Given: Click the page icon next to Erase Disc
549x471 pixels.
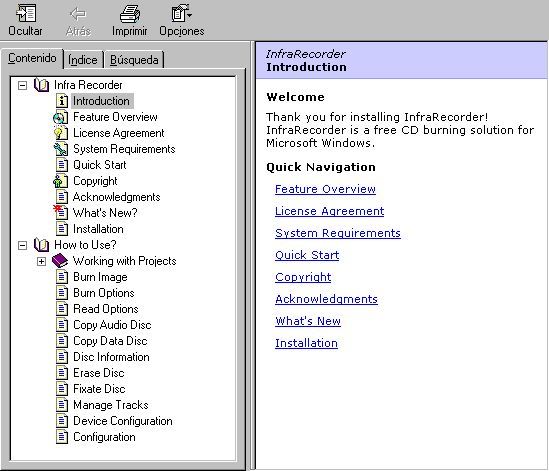Looking at the screenshot, I should pyautogui.click(x=62, y=373).
